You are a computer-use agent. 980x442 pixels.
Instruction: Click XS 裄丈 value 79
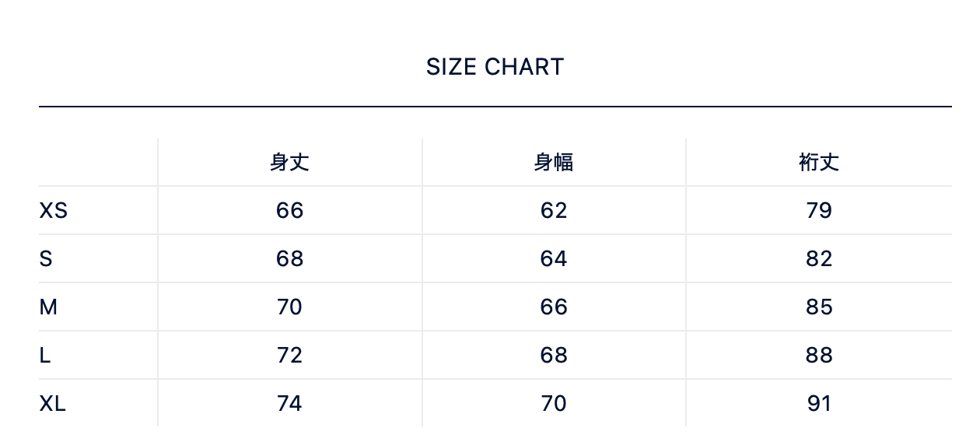(x=819, y=211)
